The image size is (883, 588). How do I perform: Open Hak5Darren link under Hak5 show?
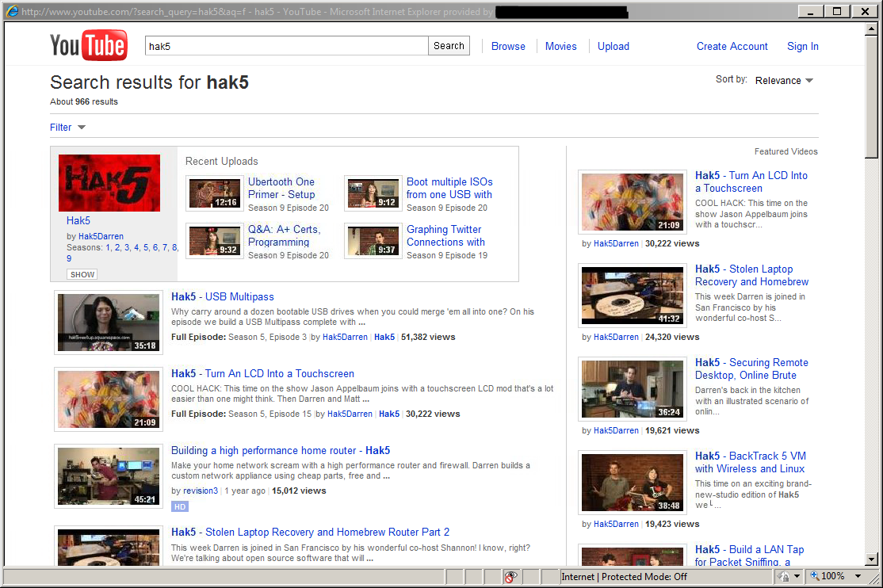coord(101,237)
